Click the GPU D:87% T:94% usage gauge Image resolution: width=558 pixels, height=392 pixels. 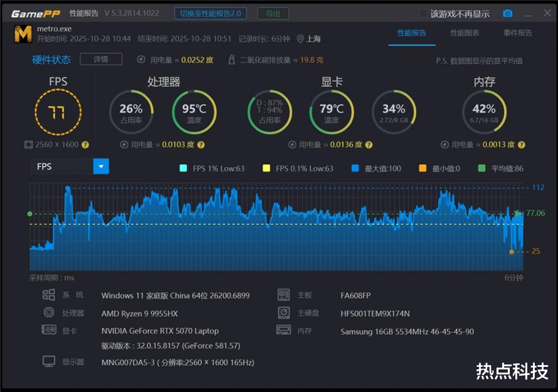tap(270, 112)
